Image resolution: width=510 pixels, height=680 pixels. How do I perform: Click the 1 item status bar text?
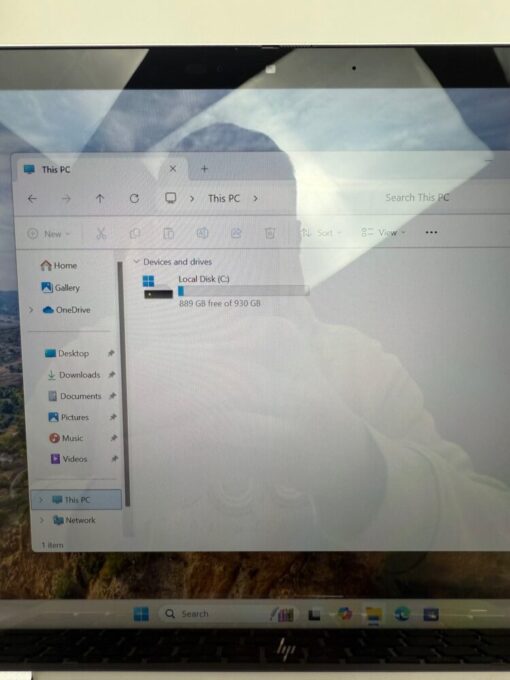pos(52,545)
